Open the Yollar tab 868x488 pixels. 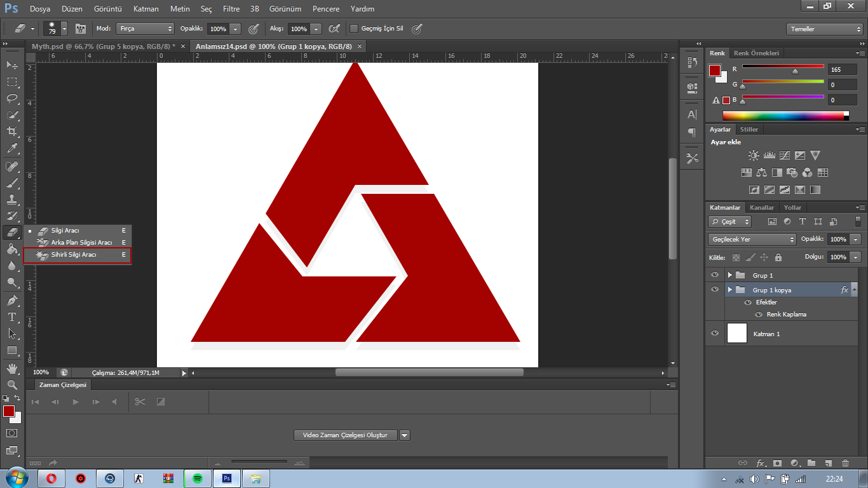click(x=792, y=208)
